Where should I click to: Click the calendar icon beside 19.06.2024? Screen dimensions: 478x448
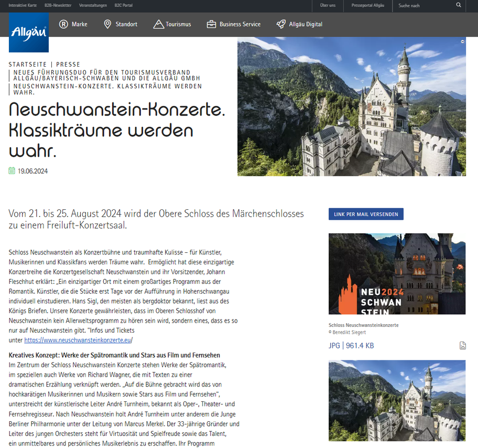pos(11,170)
